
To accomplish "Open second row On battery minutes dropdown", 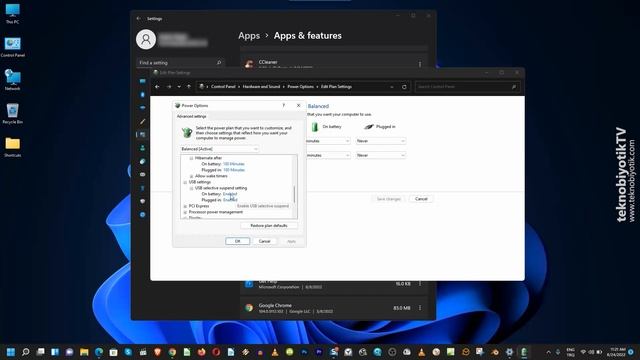I will [328, 155].
